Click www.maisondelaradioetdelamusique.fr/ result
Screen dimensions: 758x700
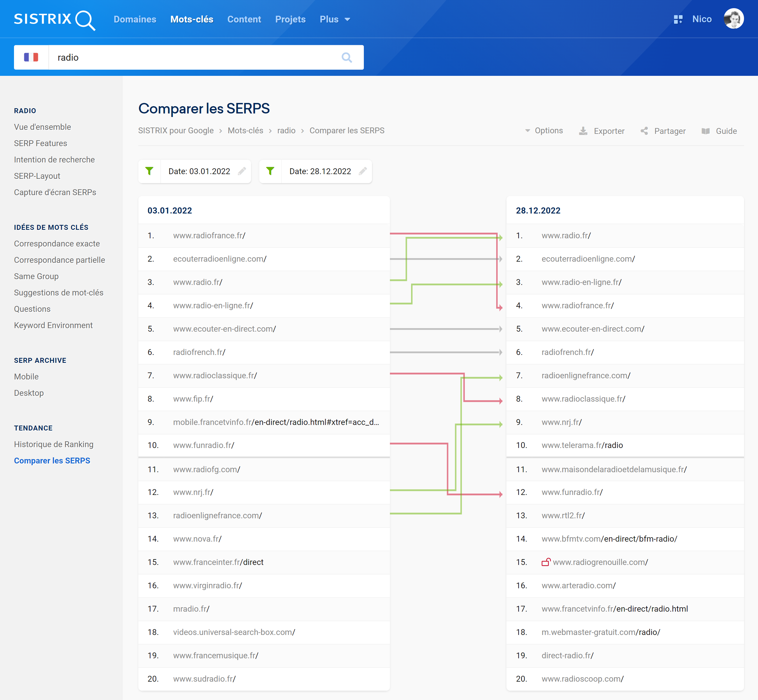click(614, 469)
